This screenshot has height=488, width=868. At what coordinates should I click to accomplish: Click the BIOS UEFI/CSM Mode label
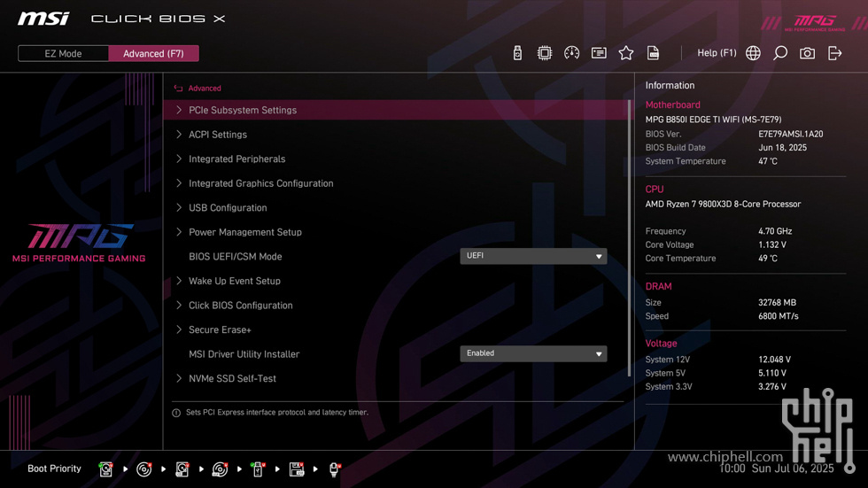click(236, 257)
